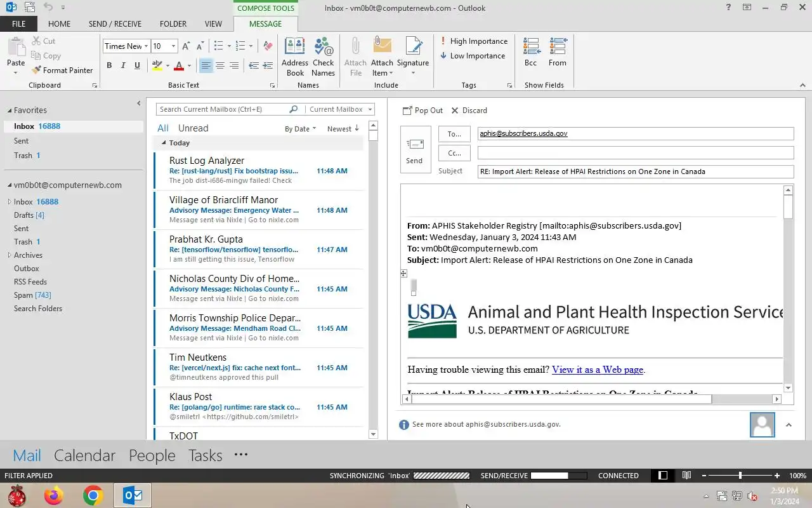Open the font name dropdown

(x=146, y=46)
